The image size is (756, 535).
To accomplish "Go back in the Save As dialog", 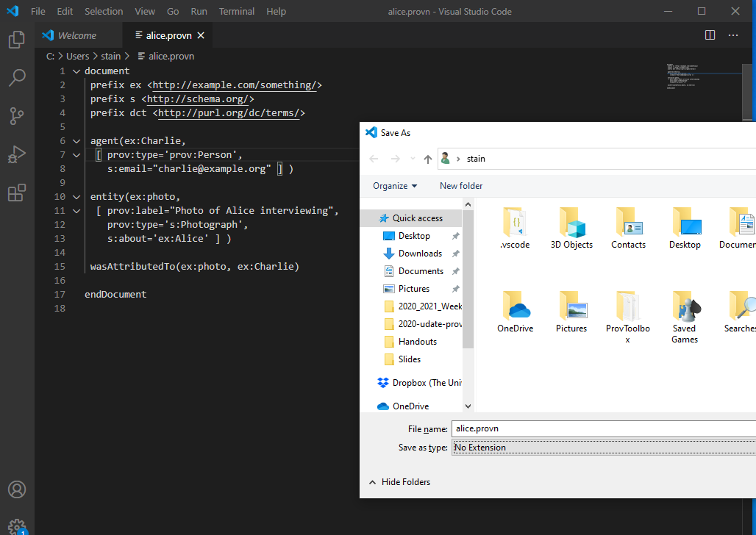I will tap(374, 159).
